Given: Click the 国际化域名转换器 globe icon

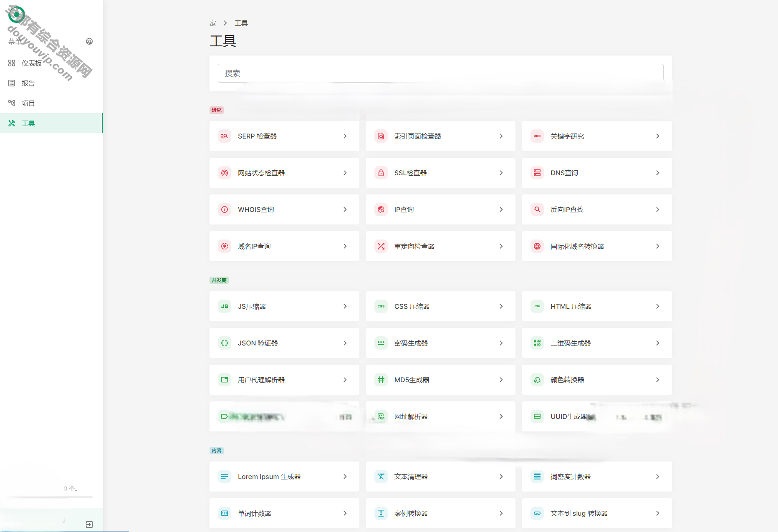Looking at the screenshot, I should 537,246.
